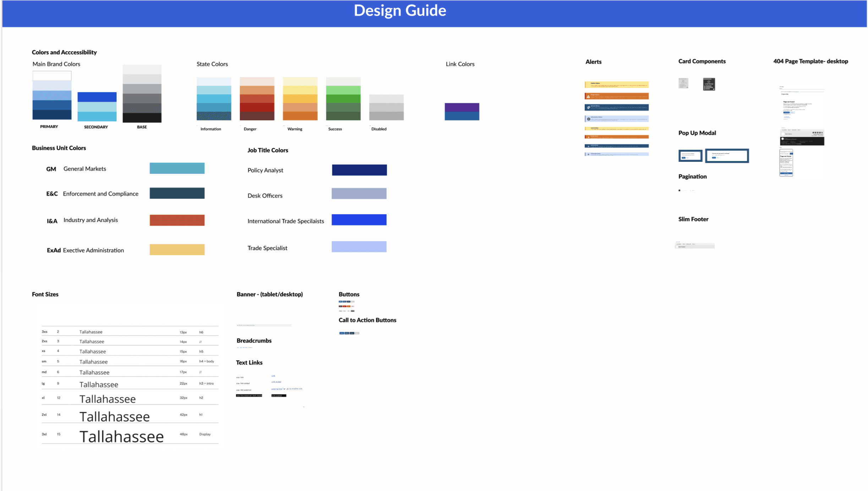Select the Trade Specialist light lavender swatch

click(359, 247)
